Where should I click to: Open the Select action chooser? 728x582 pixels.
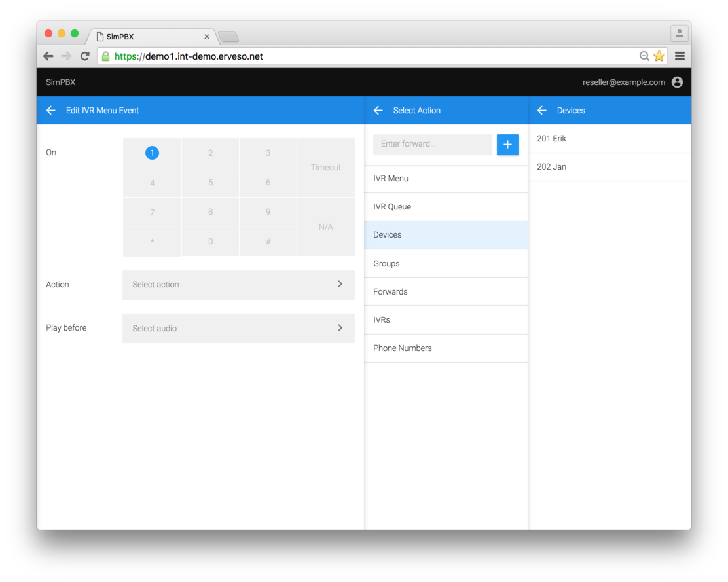point(239,285)
